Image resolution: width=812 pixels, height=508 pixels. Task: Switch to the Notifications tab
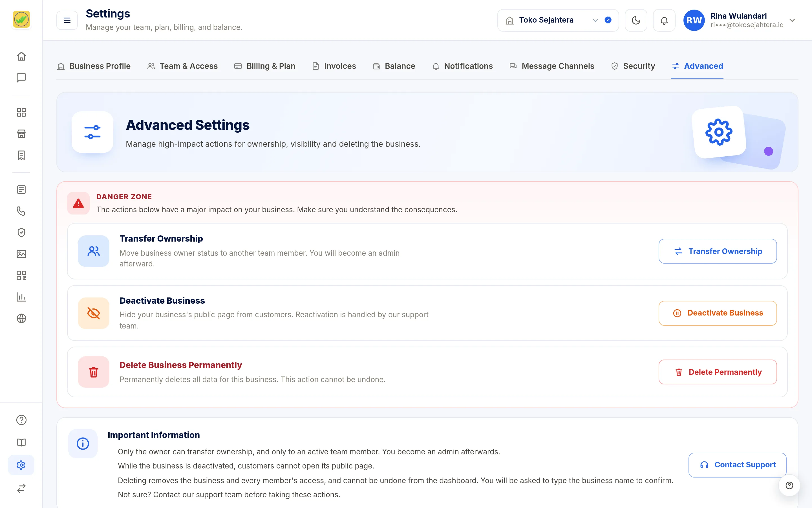coord(462,66)
